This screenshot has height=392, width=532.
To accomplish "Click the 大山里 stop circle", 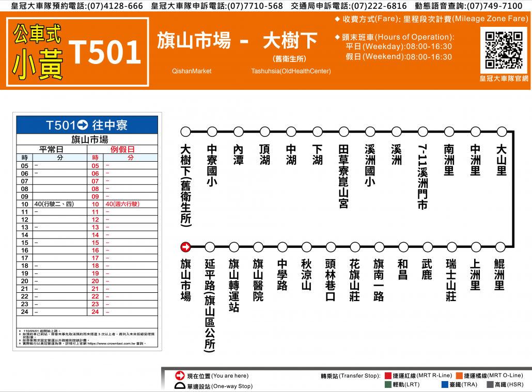I will coord(502,132).
